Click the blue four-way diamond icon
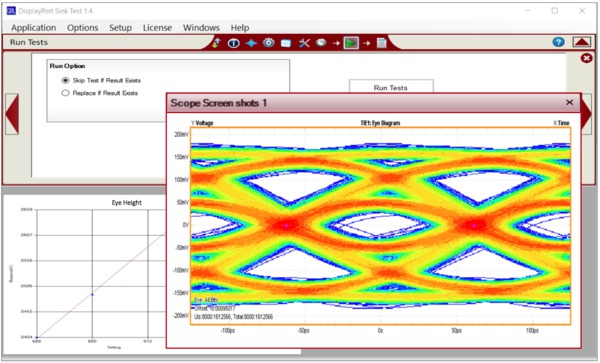 click(251, 43)
